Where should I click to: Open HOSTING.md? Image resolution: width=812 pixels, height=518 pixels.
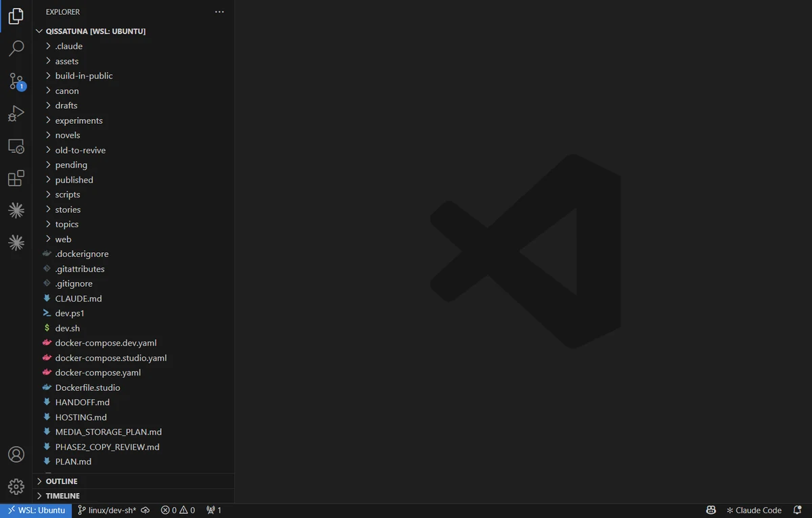tap(133, 417)
